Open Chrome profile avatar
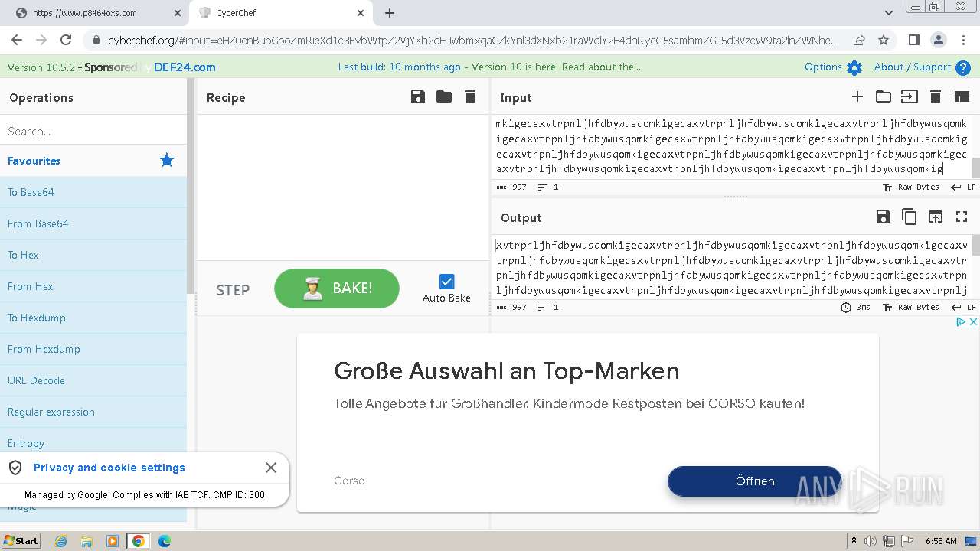 938,40
